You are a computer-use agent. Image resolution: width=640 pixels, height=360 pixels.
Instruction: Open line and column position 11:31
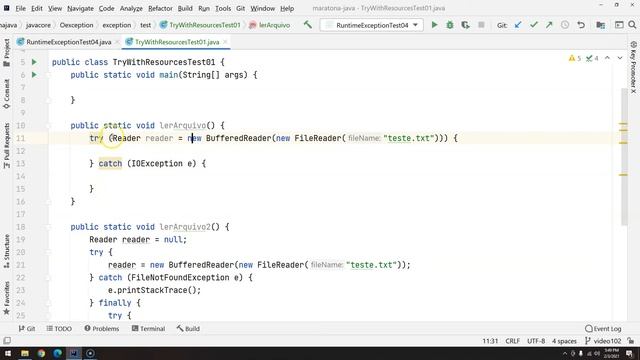(490, 341)
